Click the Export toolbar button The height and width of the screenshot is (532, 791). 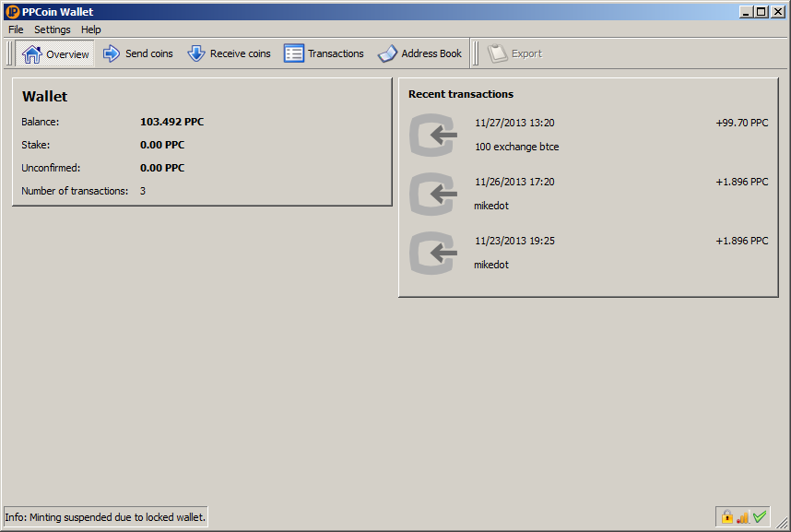[x=515, y=53]
